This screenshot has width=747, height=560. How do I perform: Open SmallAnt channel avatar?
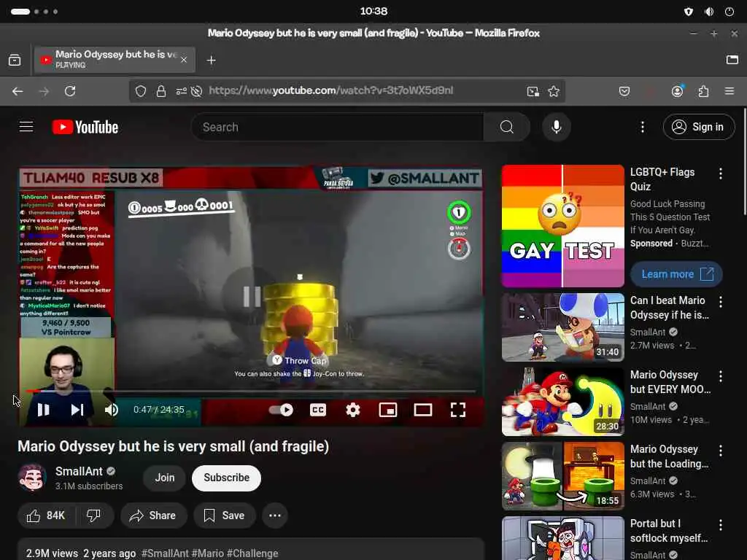(32, 477)
